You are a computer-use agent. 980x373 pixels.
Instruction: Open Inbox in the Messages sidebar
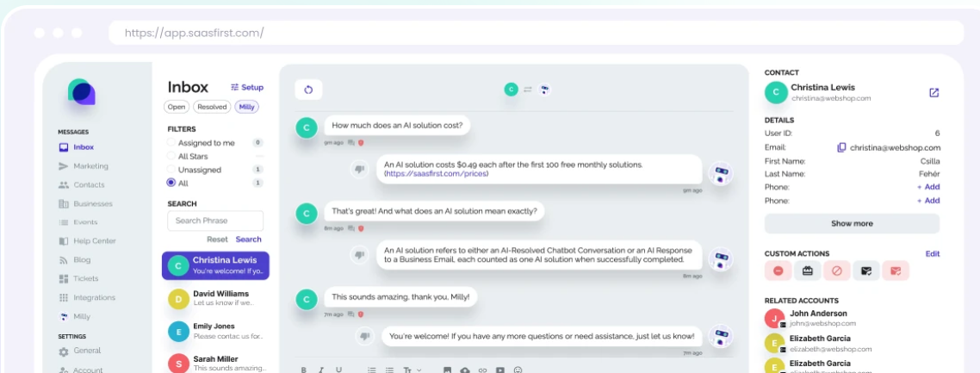pyautogui.click(x=77, y=147)
